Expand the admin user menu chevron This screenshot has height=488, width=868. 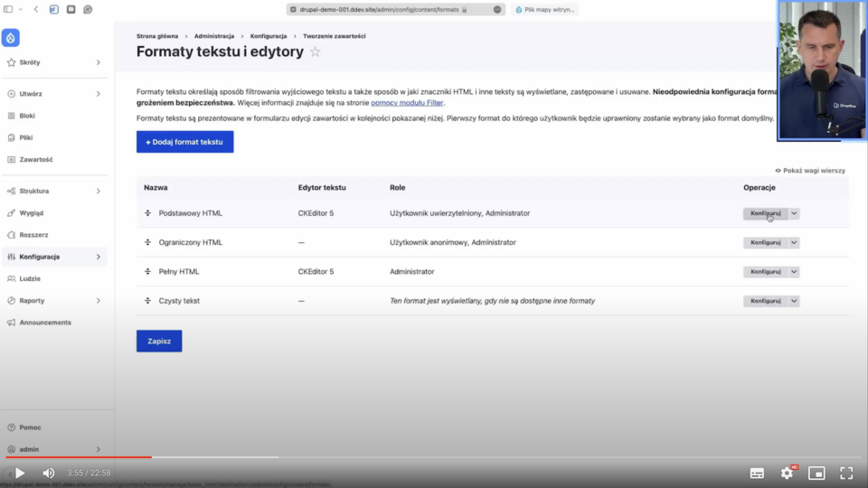pos(98,449)
